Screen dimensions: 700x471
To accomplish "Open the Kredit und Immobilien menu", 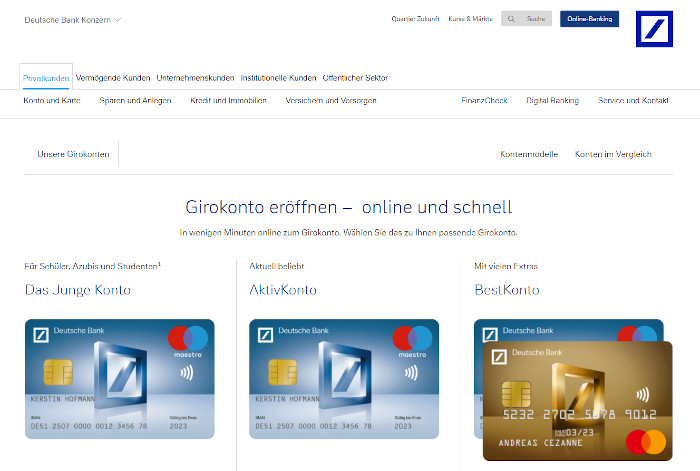I will click(x=228, y=100).
